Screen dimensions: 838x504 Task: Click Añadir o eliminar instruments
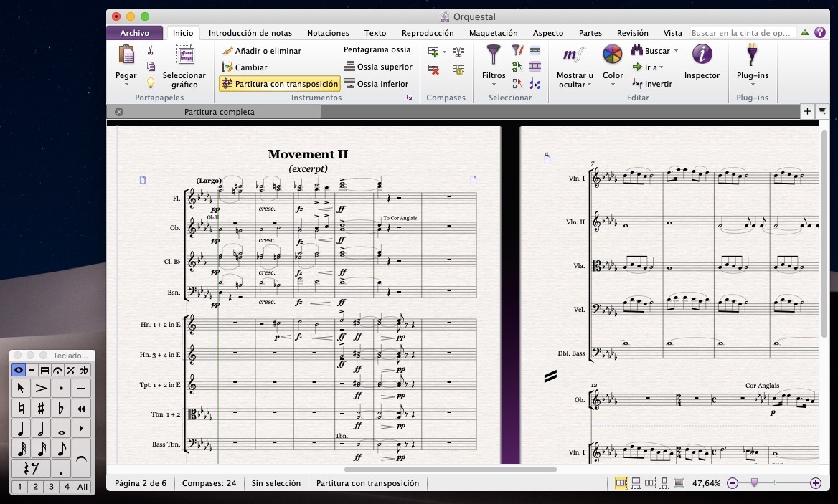point(262,51)
